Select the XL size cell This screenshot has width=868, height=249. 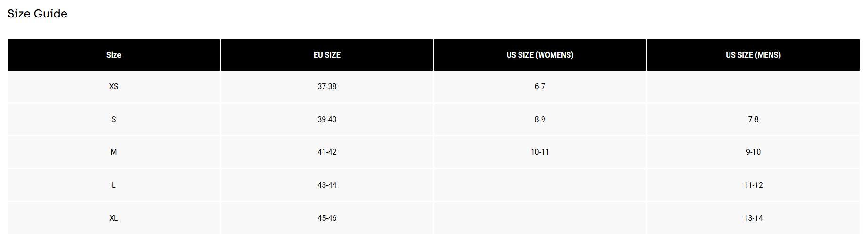114,218
